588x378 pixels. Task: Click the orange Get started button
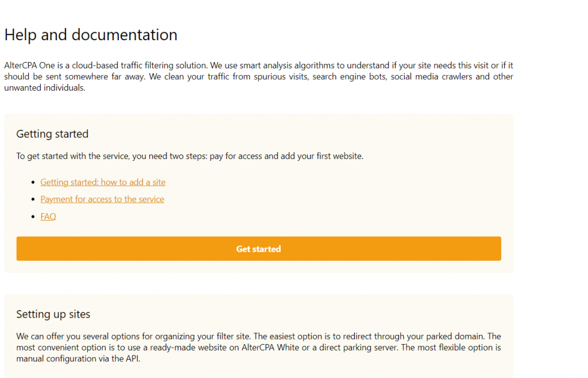pos(258,249)
